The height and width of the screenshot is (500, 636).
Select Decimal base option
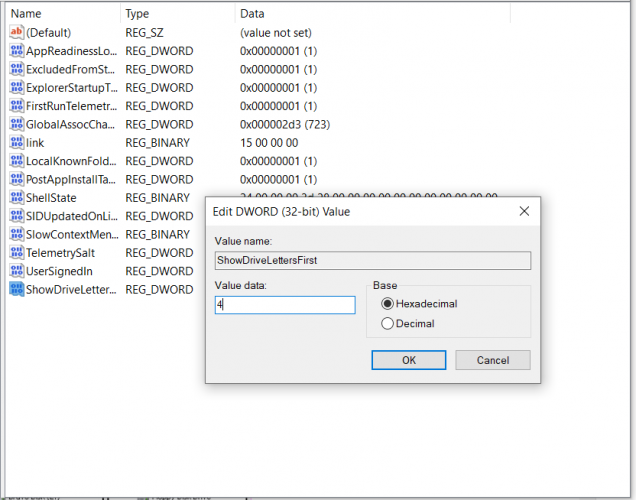coord(408,324)
